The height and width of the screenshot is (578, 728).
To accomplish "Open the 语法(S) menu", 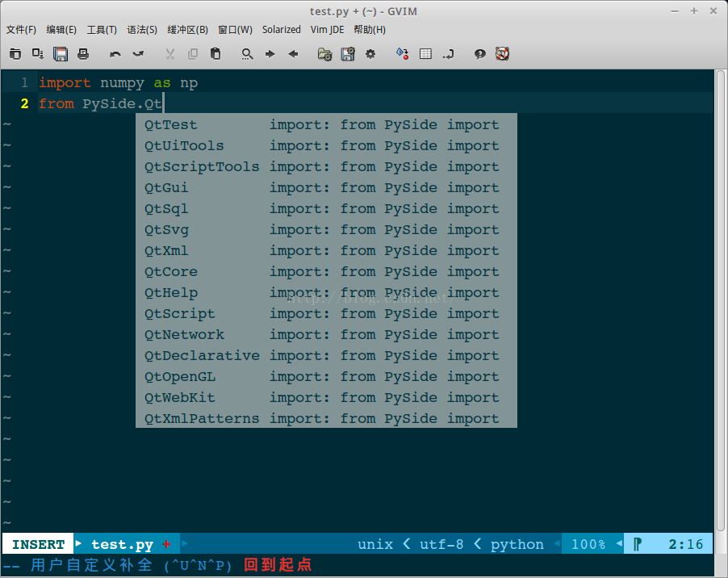I will 142,30.
